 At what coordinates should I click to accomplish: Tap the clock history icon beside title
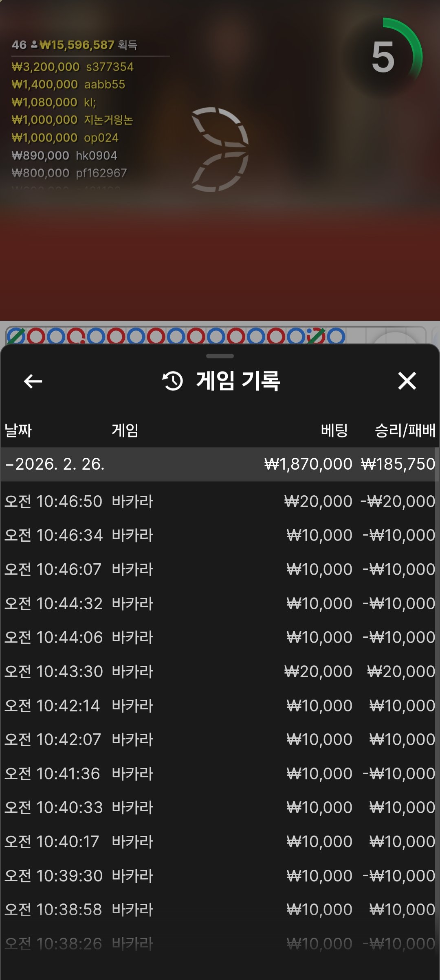(173, 381)
